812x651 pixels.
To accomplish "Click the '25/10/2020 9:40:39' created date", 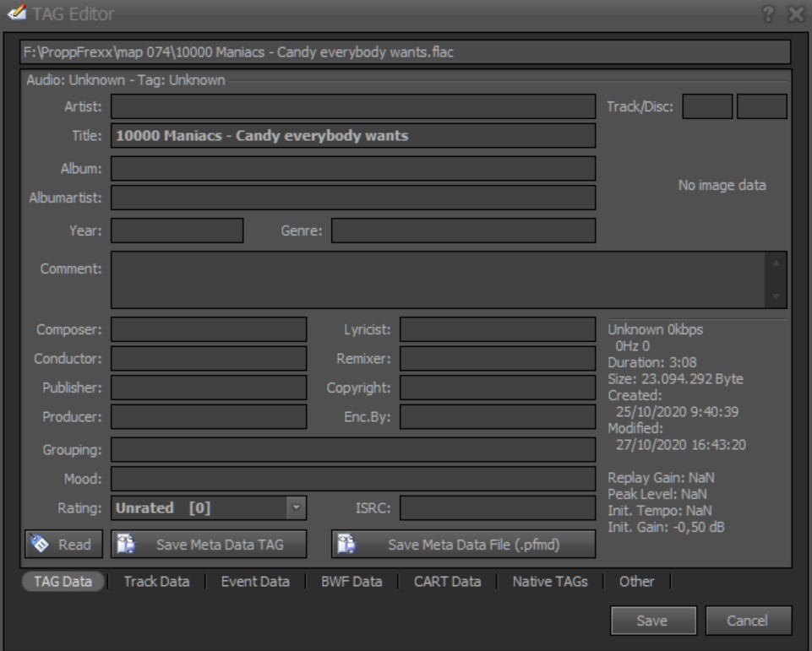I will point(677,412).
